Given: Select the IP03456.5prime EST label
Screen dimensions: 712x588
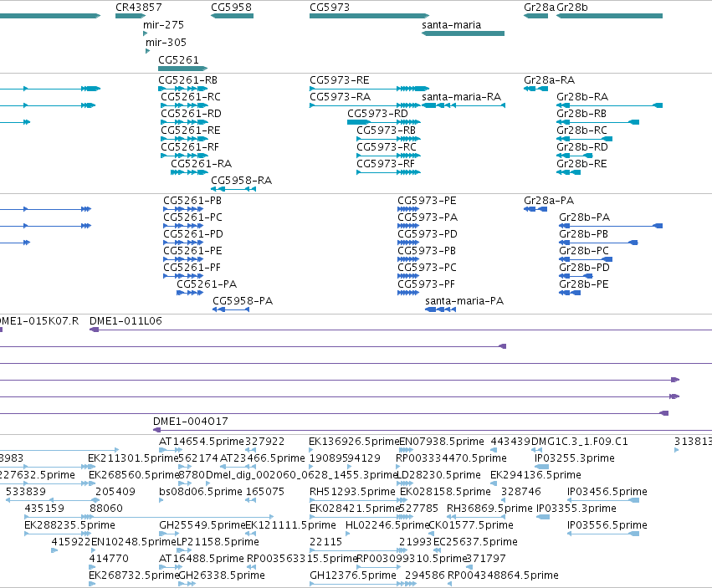Looking at the screenshot, I should point(607,492).
